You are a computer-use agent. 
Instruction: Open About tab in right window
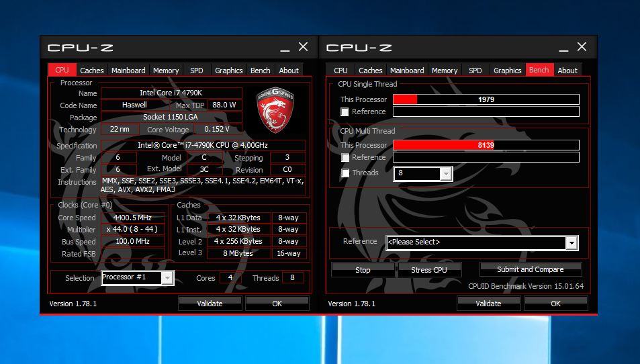pyautogui.click(x=567, y=71)
